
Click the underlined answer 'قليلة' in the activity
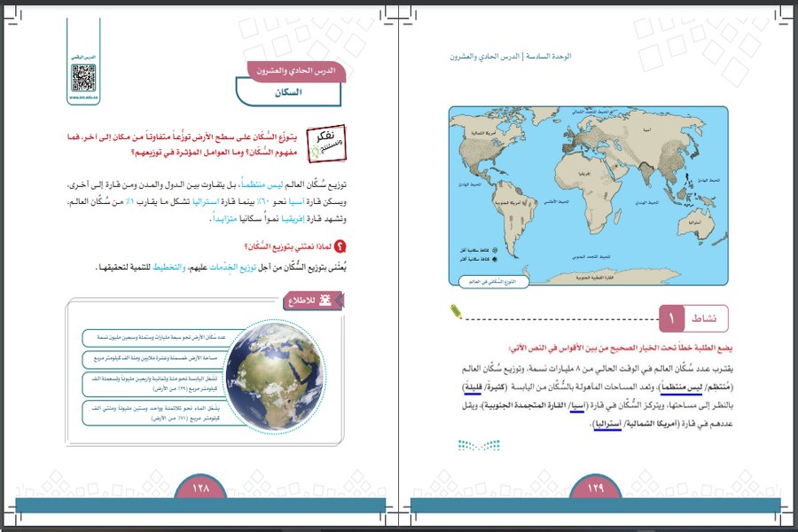point(473,387)
